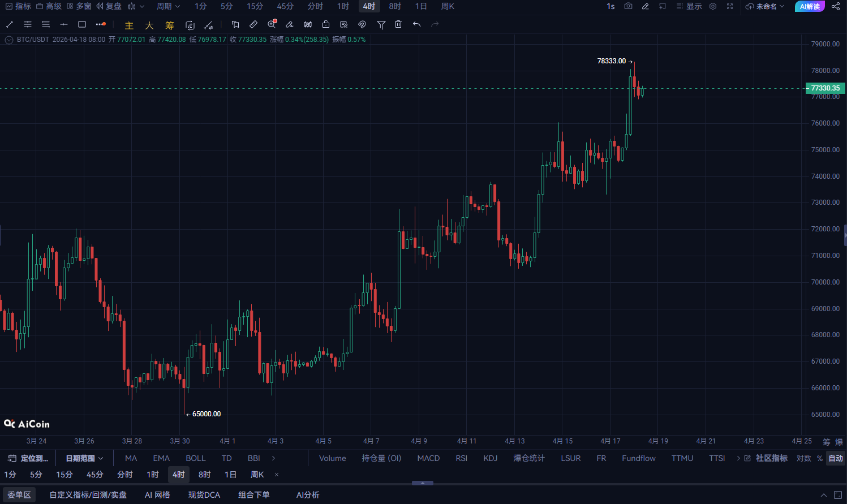Close the bottom timeframe bar with X
847x504 pixels.
277,475
